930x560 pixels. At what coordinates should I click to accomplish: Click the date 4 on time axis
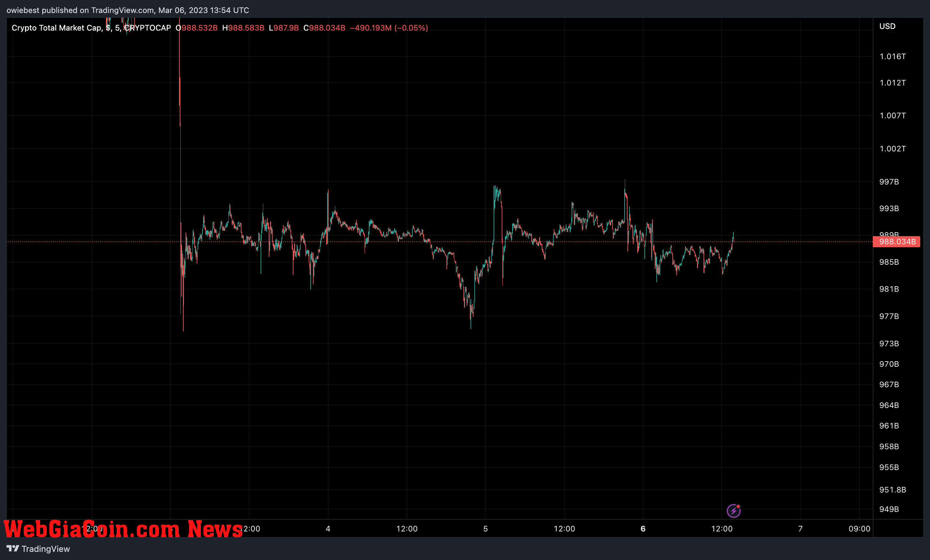(328, 529)
